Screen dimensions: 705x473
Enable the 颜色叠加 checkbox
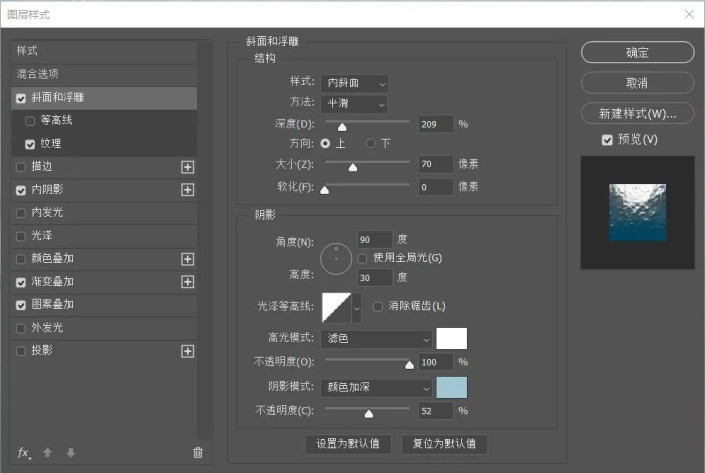pos(21,259)
